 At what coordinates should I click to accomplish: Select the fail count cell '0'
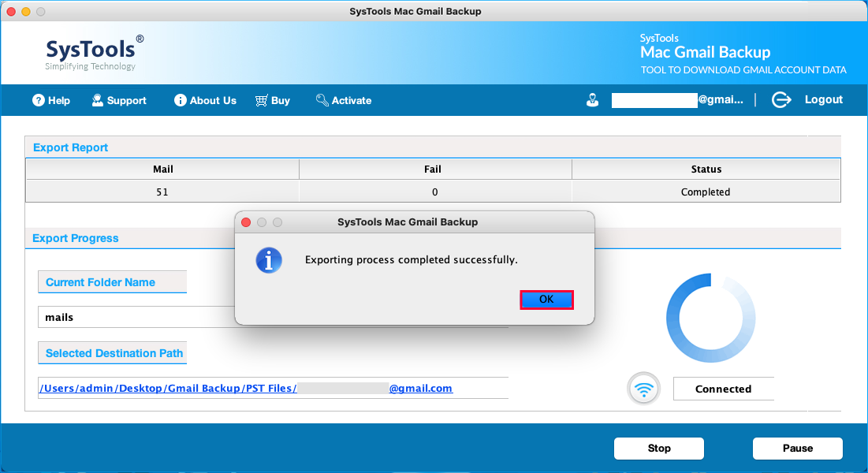tap(435, 192)
